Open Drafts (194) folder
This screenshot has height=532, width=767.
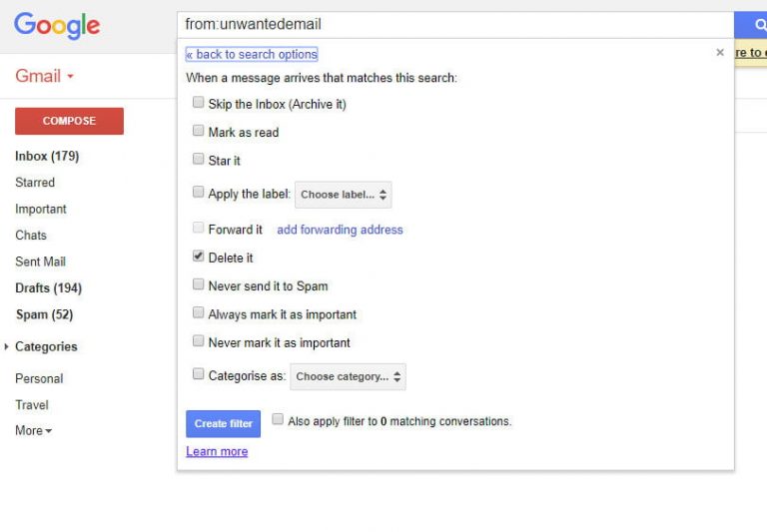click(x=48, y=288)
